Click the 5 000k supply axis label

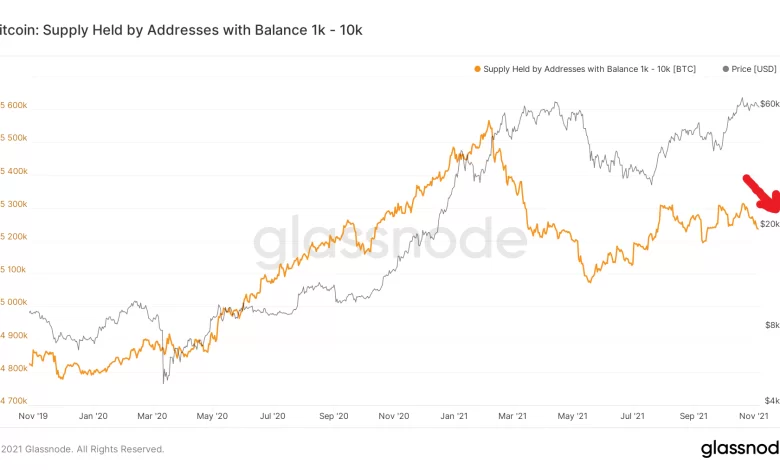(x=14, y=303)
